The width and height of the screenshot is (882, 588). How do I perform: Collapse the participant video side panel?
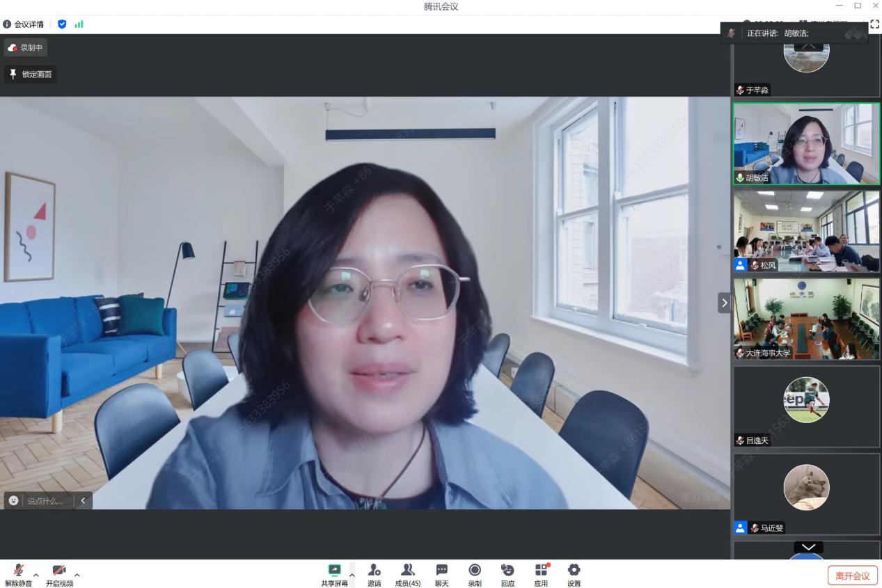(x=724, y=303)
